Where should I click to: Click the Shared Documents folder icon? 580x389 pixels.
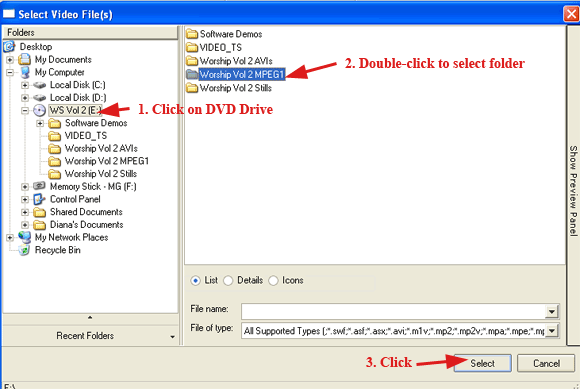[39, 212]
